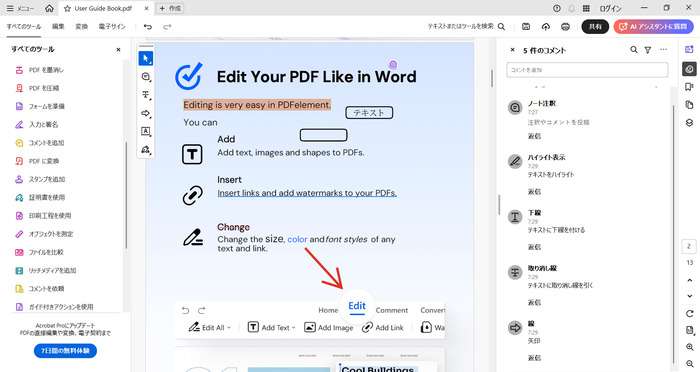Open the help question mark icon

click(557, 8)
